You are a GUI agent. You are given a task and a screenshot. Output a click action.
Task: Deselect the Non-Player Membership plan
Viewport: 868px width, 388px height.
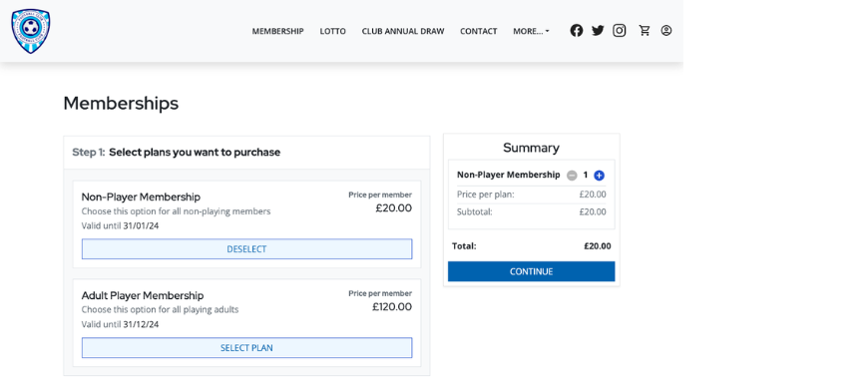pos(246,249)
